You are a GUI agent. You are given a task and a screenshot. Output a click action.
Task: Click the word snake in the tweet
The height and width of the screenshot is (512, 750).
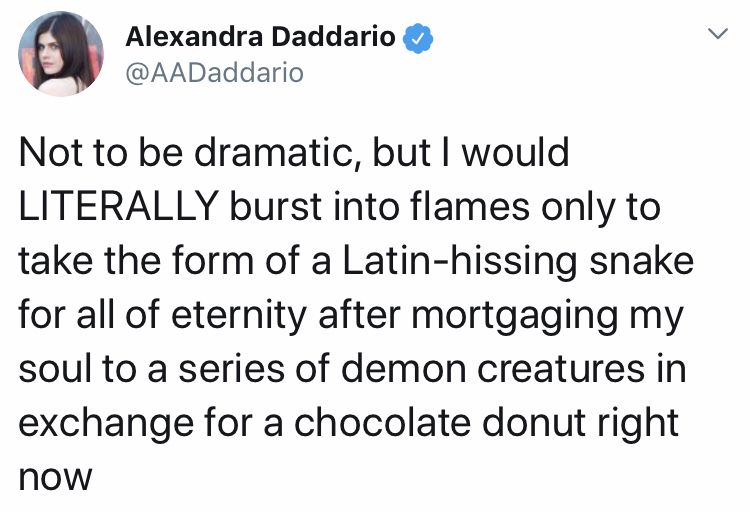coord(641,261)
